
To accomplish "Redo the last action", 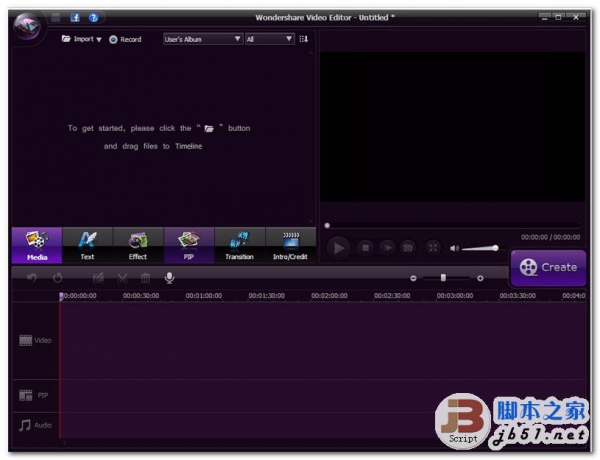I will (x=58, y=278).
